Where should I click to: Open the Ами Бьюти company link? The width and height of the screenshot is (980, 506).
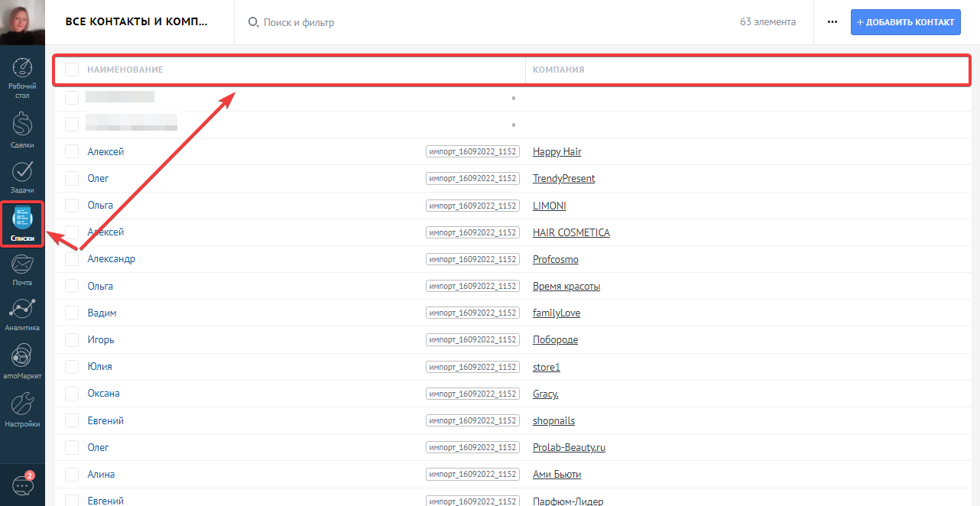(x=557, y=474)
